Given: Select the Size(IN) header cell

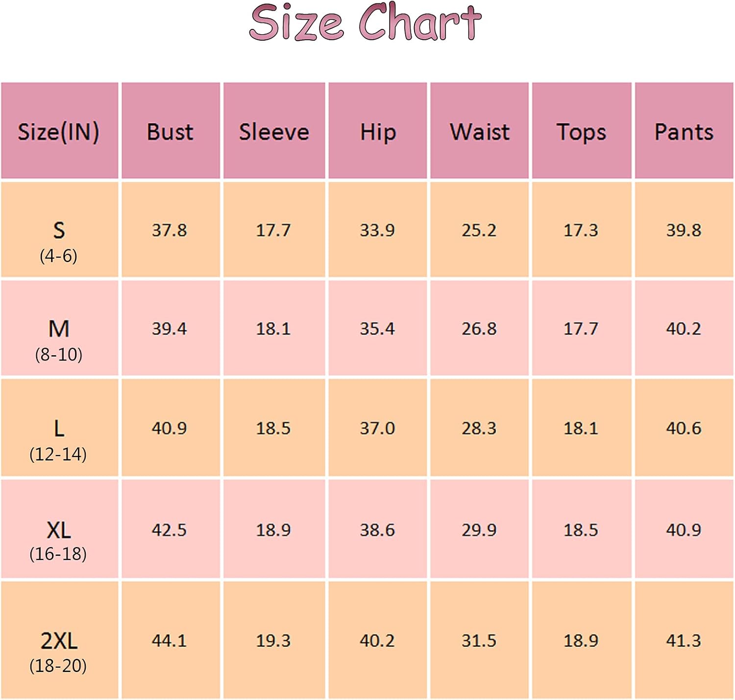Looking at the screenshot, I should [59, 131].
